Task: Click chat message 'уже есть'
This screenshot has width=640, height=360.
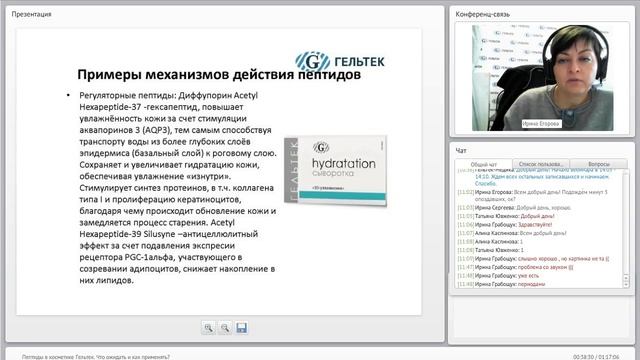Action: click(528, 276)
